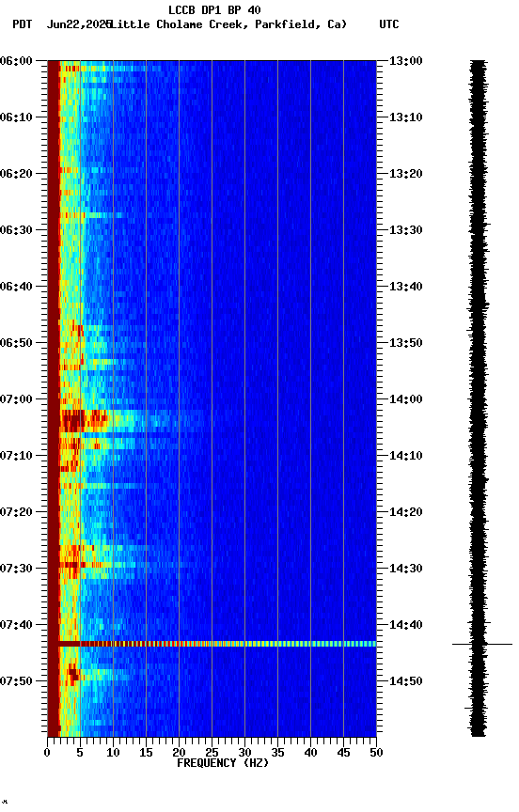Click the '15' frequency axis tick label

pyautogui.click(x=146, y=753)
